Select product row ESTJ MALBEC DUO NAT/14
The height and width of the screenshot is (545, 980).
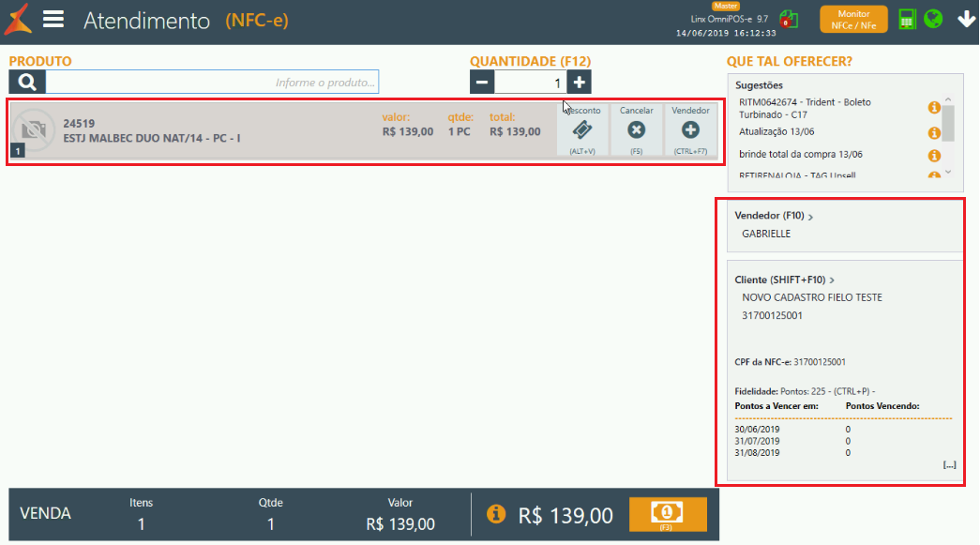pyautogui.click(x=366, y=131)
